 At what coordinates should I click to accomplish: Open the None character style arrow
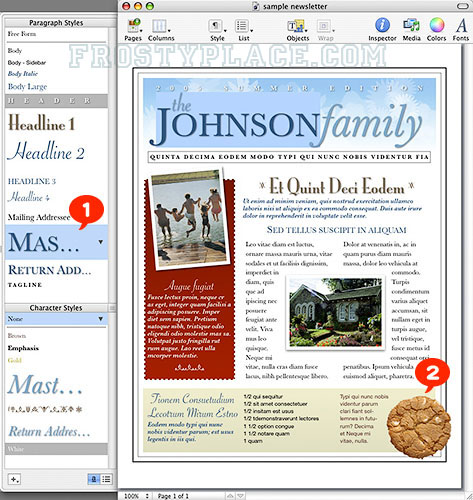click(x=101, y=319)
